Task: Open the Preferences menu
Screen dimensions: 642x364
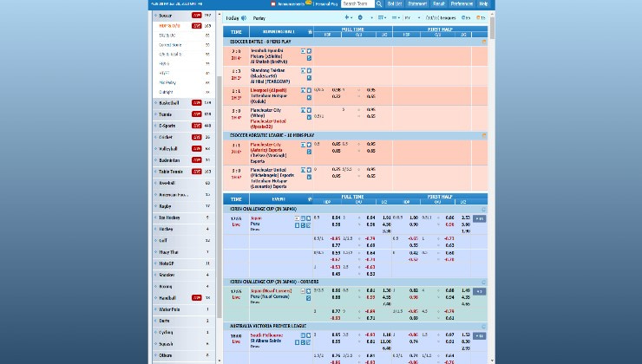Action: [462, 4]
